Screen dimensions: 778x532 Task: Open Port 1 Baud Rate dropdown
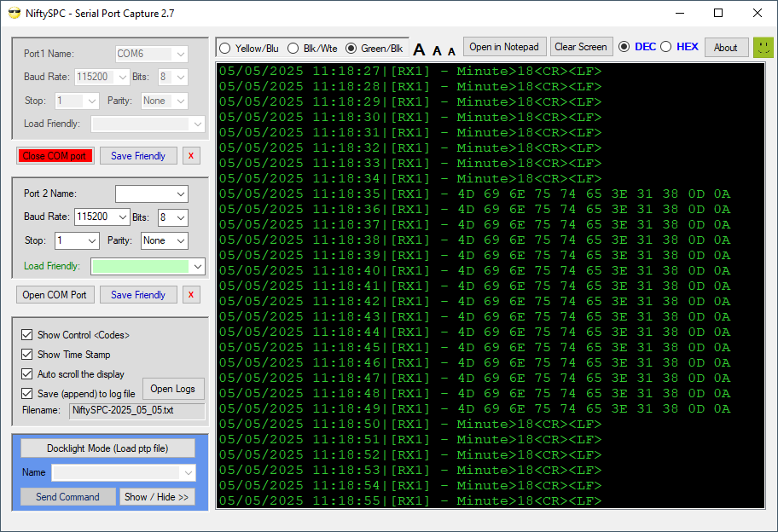[x=102, y=77]
